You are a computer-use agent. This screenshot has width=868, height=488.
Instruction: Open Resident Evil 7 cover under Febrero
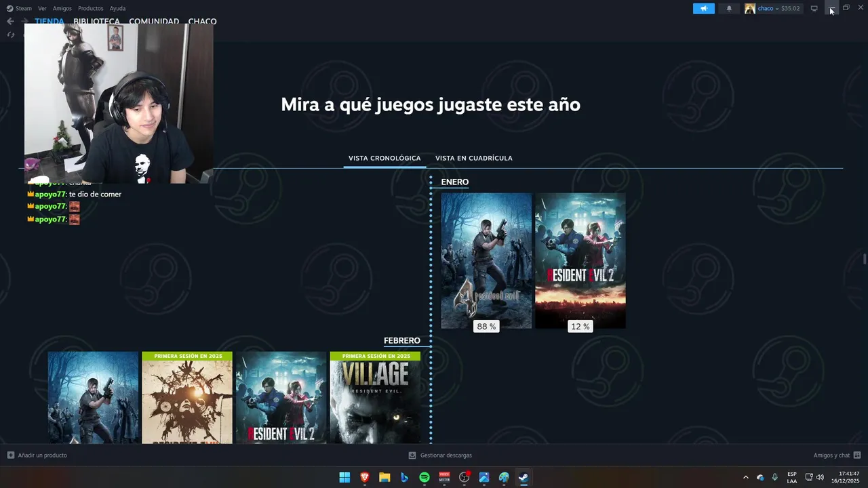point(186,397)
